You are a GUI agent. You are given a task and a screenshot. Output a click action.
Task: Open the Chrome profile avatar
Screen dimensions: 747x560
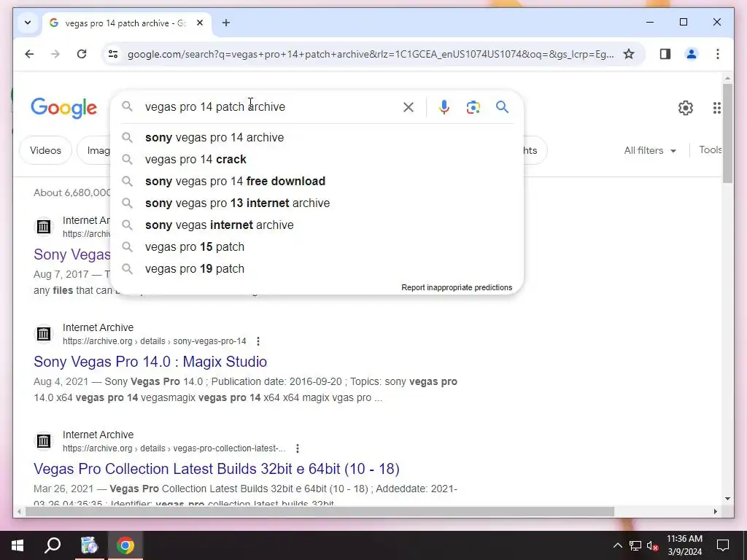point(692,54)
